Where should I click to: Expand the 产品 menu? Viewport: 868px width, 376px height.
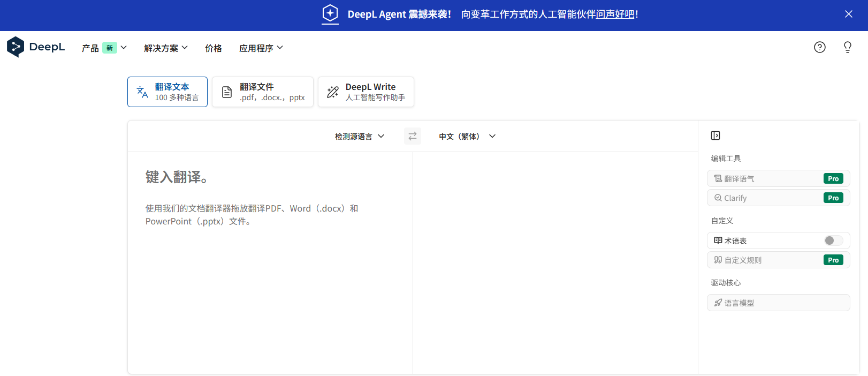[104, 48]
